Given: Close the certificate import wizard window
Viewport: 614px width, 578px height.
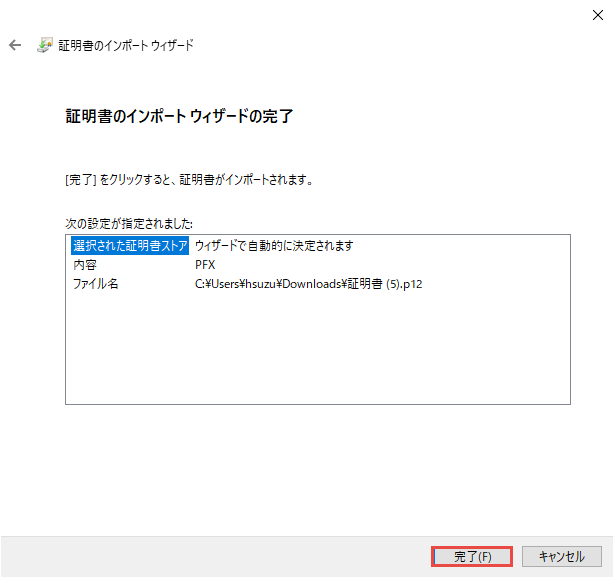Looking at the screenshot, I should click(x=597, y=14).
